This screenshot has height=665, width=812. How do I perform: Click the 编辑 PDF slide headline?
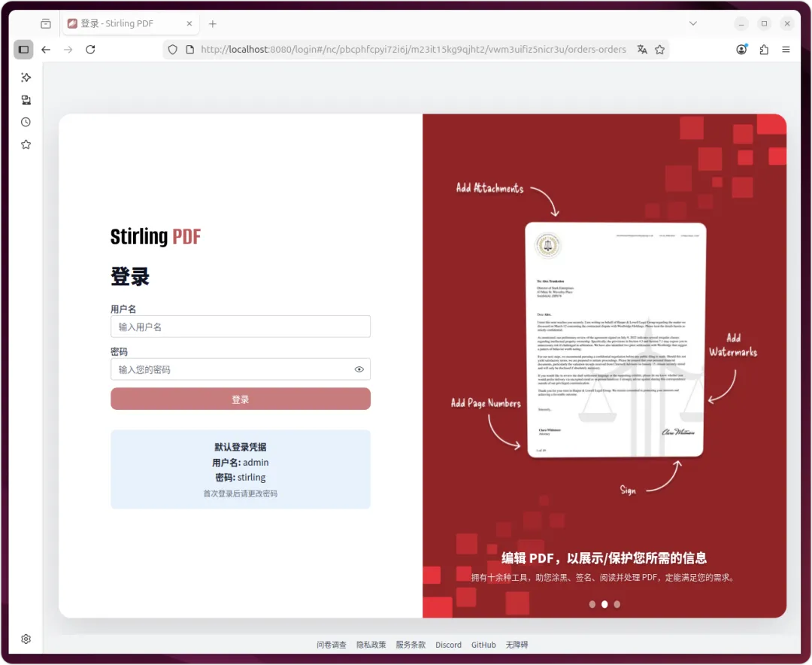click(604, 558)
